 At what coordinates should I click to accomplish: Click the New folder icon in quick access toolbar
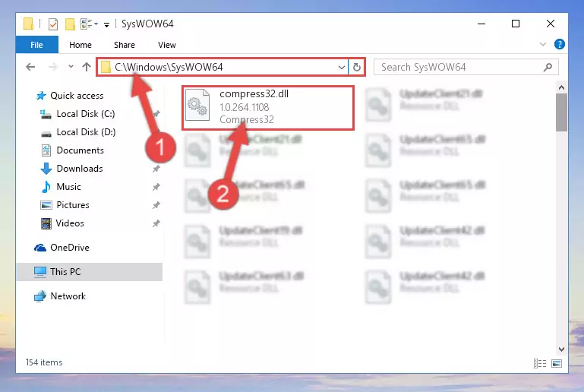70,24
